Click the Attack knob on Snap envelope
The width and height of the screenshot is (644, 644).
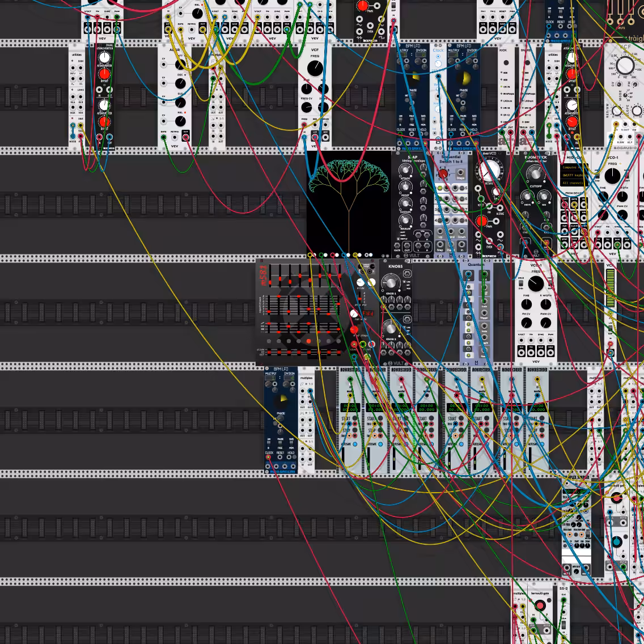click(405, 170)
